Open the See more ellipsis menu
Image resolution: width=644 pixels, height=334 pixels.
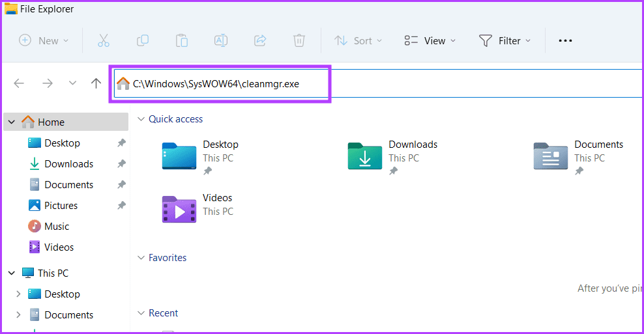tap(565, 40)
